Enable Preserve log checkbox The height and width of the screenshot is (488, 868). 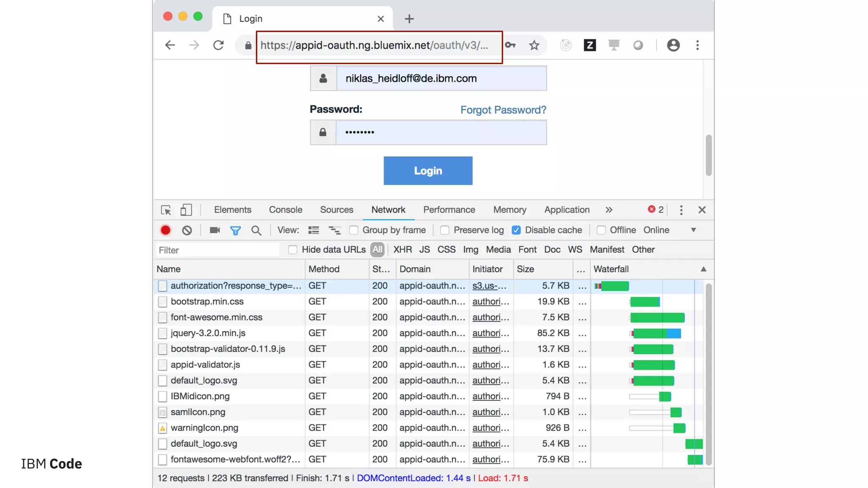click(445, 230)
